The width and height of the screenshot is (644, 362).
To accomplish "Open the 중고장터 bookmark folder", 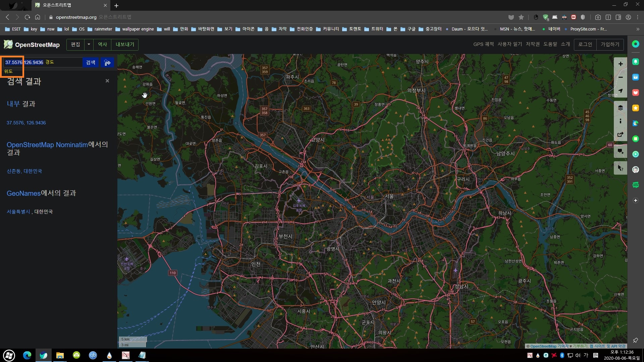I will click(x=430, y=29).
